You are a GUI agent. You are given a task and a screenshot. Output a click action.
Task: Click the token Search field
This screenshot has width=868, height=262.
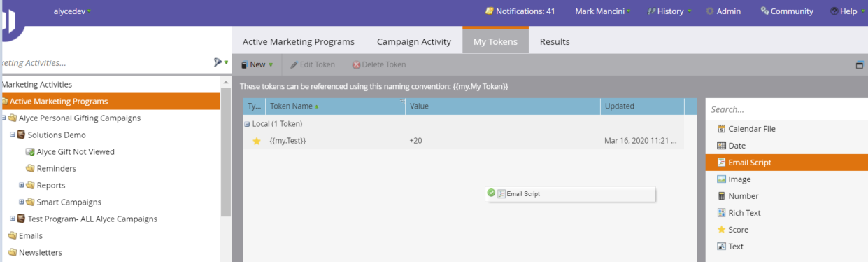[x=787, y=109]
